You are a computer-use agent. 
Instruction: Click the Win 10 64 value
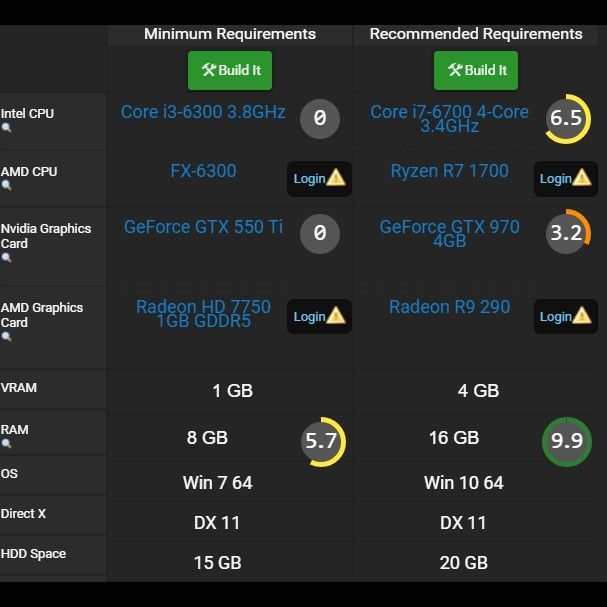click(464, 483)
